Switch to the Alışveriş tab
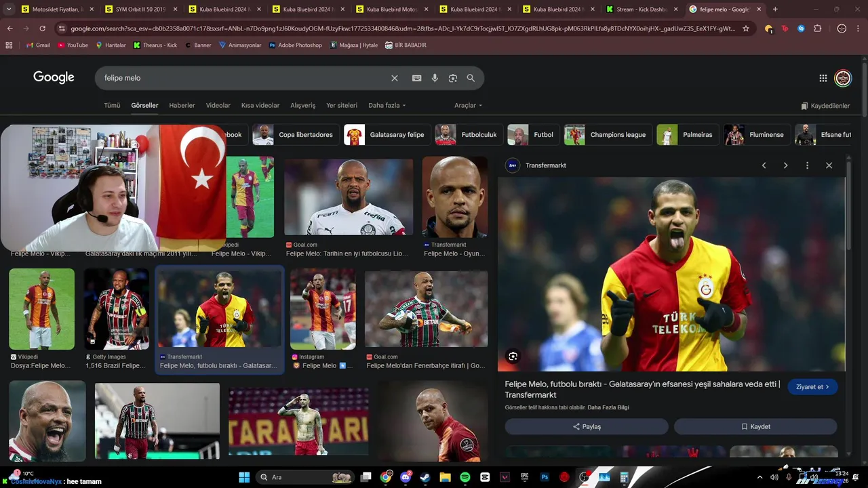The height and width of the screenshot is (488, 868). click(x=303, y=106)
